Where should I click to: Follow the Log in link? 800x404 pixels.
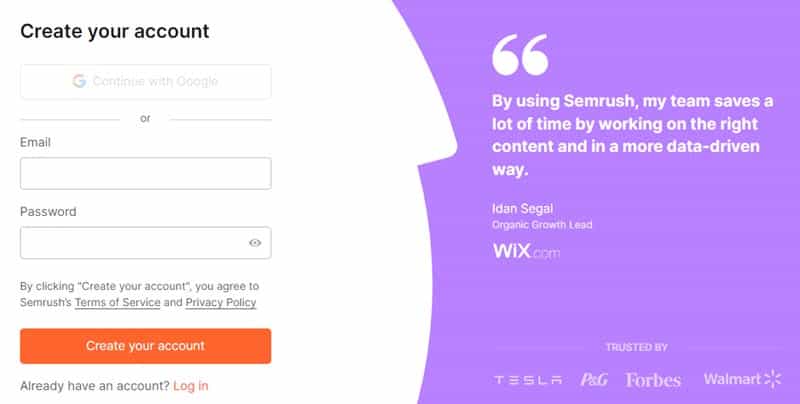coord(190,385)
